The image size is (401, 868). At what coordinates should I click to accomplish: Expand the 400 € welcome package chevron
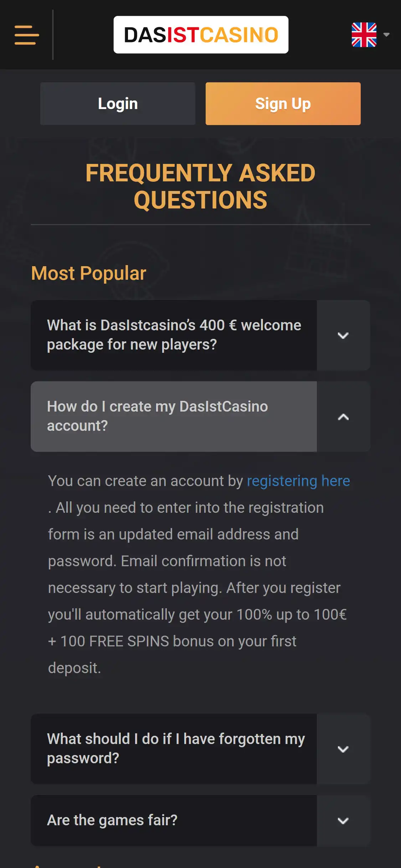[x=343, y=335]
